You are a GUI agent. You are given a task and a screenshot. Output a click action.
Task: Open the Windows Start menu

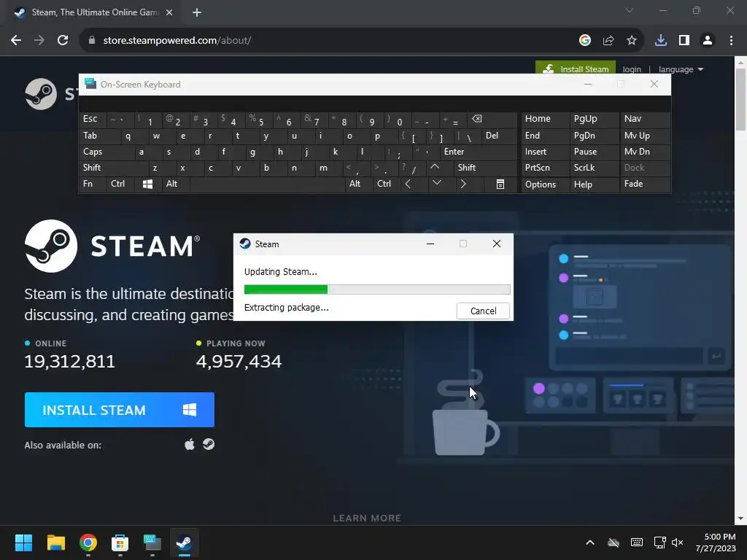pyautogui.click(x=23, y=542)
